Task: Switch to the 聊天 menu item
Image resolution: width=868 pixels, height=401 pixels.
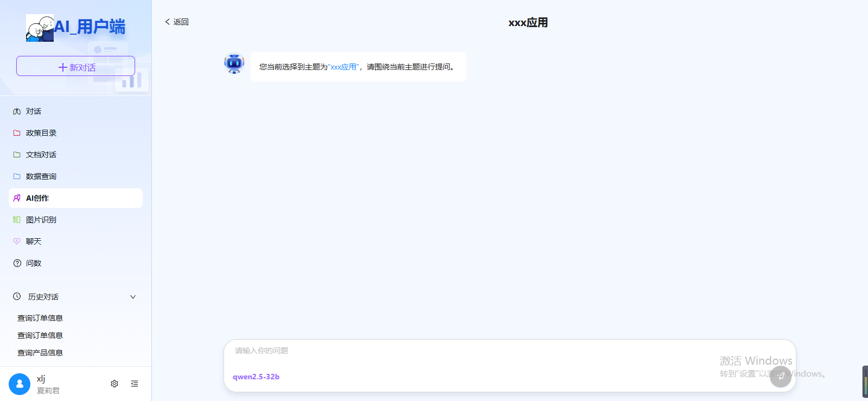Action: tap(34, 241)
